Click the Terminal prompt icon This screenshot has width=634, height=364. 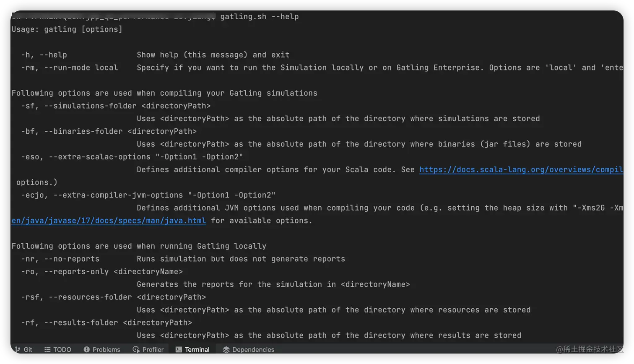point(179,349)
